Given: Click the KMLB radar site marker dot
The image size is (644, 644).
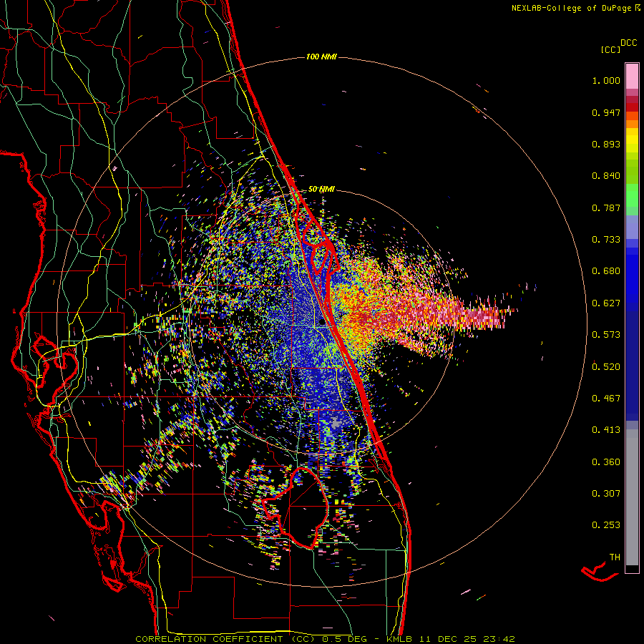Looking at the screenshot, I should pos(321,323).
